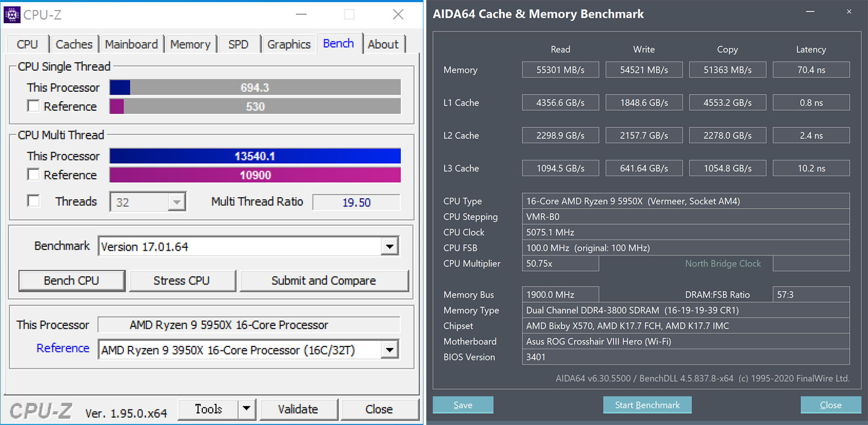Image resolution: width=868 pixels, height=425 pixels.
Task: Click the Multi Thread Ratio field 19.50
Action: (357, 203)
